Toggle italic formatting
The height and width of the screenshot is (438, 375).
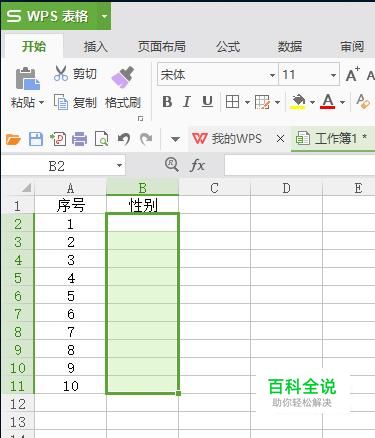(187, 102)
